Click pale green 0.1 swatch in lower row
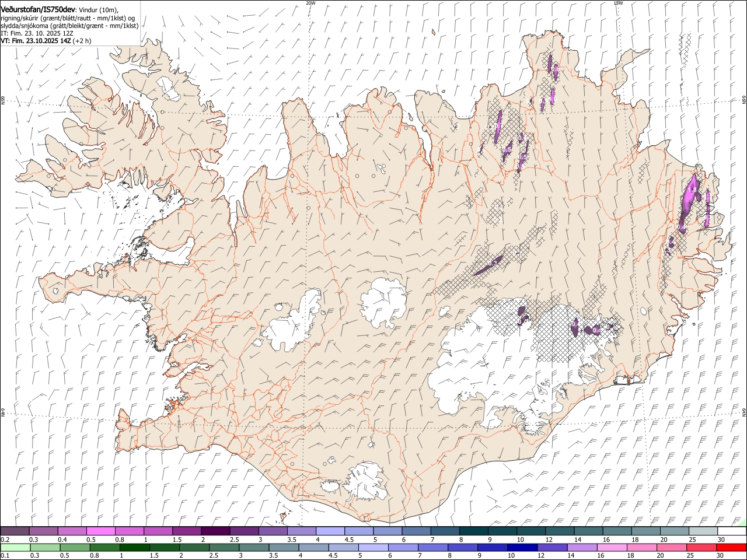This screenshot has width=747, height=560. pos(15,548)
